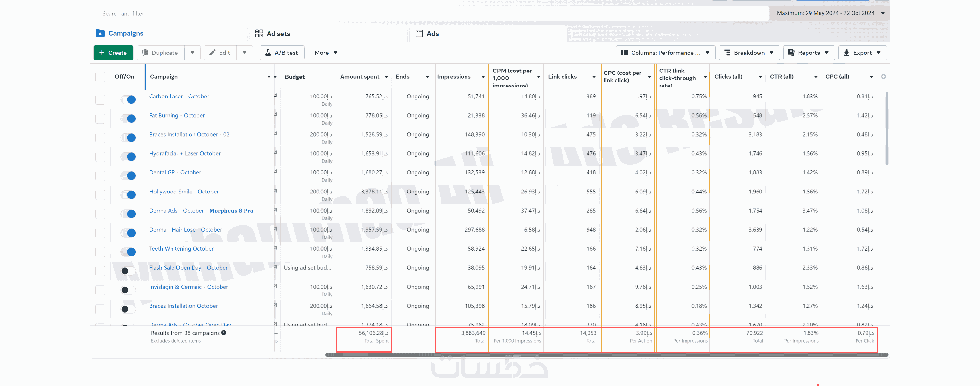The image size is (980, 386).
Task: Check the Fat Burning - October checkbox
Action: pos(100,119)
